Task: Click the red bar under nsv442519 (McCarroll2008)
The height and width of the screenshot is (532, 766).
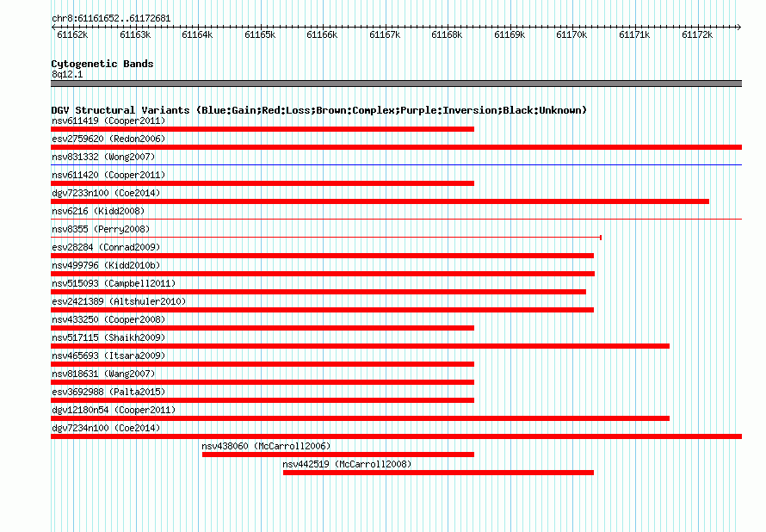Action: click(438, 473)
